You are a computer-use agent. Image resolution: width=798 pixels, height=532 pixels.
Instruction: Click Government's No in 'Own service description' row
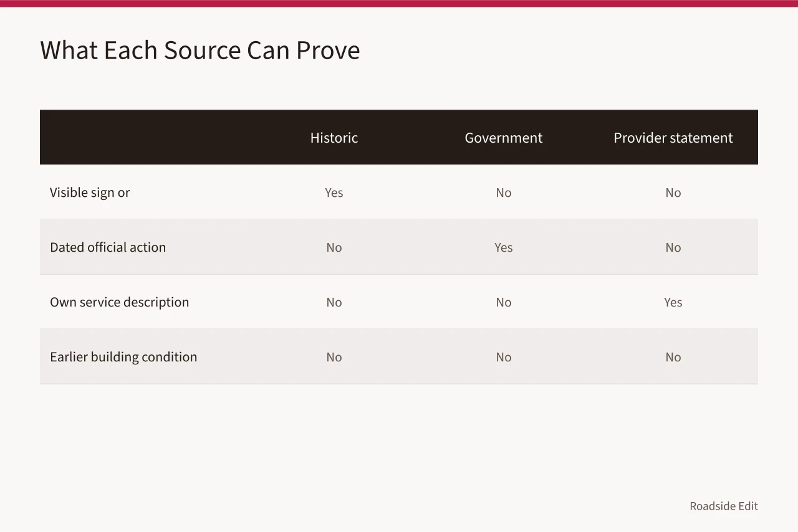[504, 302]
